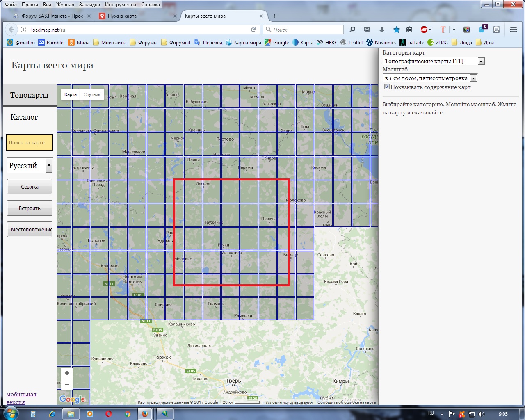Switch the map to Карта view
Viewport: 525px width, 420px height.
pyautogui.click(x=71, y=94)
